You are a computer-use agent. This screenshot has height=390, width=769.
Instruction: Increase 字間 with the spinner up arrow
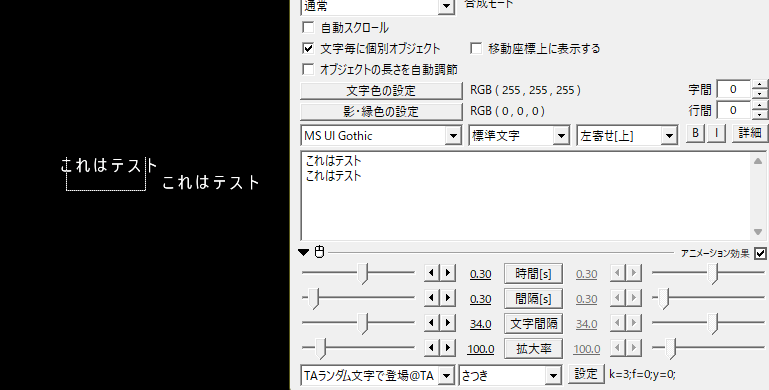[x=760, y=85]
